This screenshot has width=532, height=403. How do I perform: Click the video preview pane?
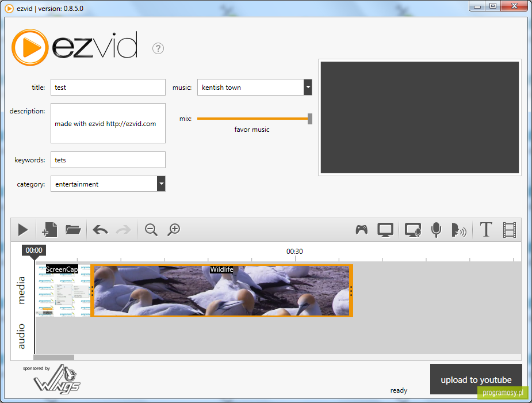420,117
